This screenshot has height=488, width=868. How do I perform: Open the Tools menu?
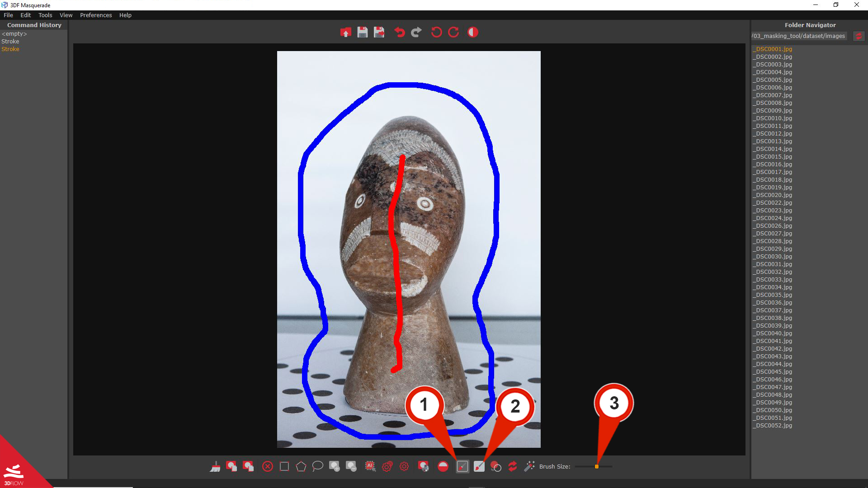[45, 15]
